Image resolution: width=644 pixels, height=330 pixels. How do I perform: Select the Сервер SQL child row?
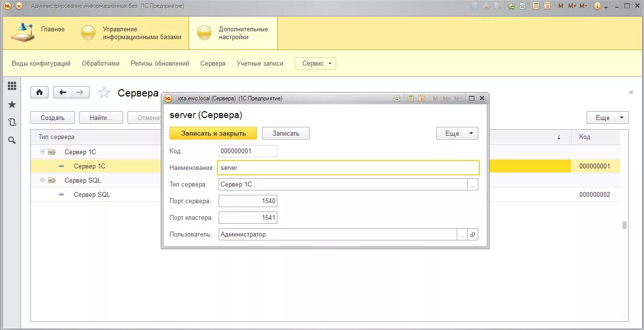(92, 194)
